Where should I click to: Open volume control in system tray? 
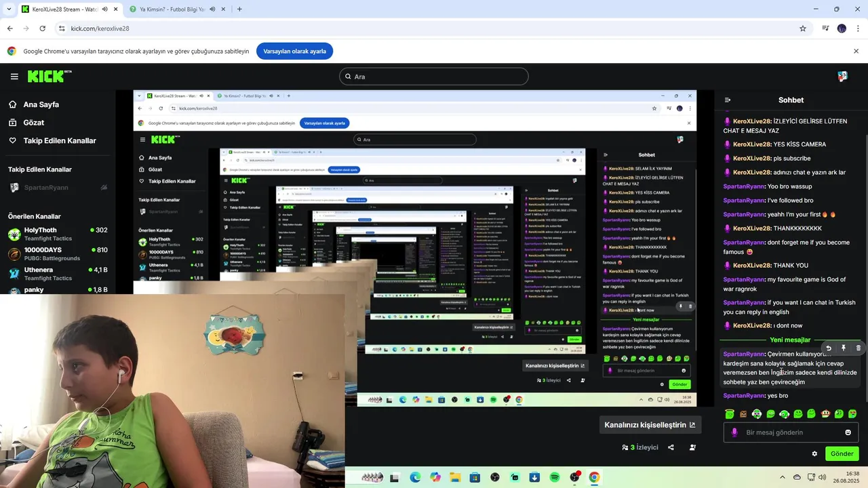pos(822,477)
